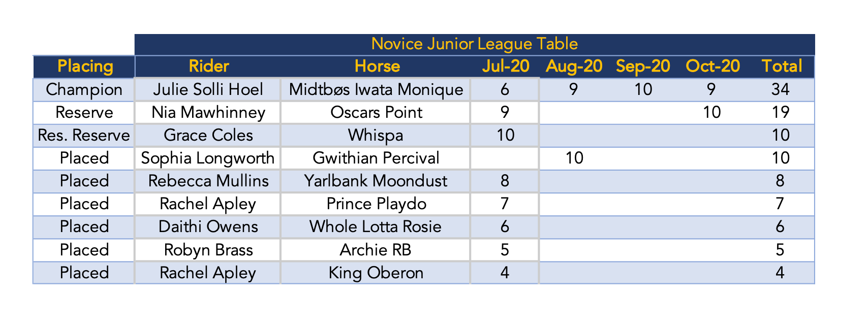Image resolution: width=868 pixels, height=325 pixels.
Task: Select the Rider column header
Action: [208, 67]
